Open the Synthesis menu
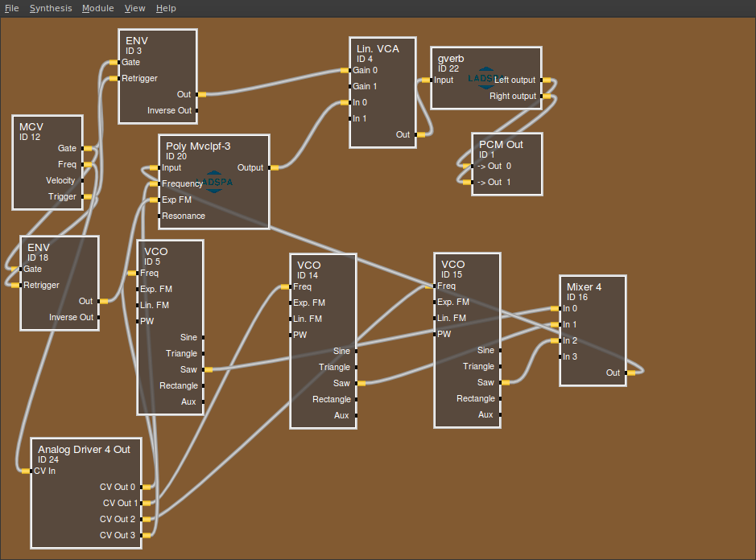Viewport: 756px width, 560px height. pyautogui.click(x=51, y=8)
